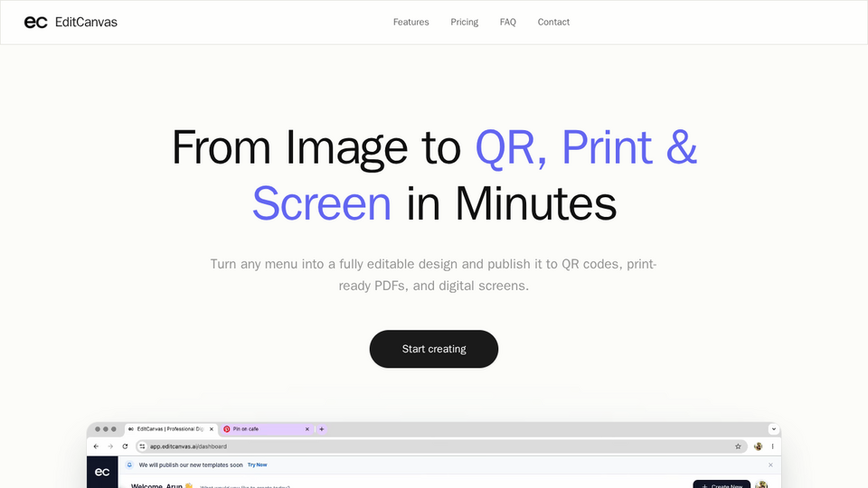Expand the tab search dropdown chevron

coord(773,428)
